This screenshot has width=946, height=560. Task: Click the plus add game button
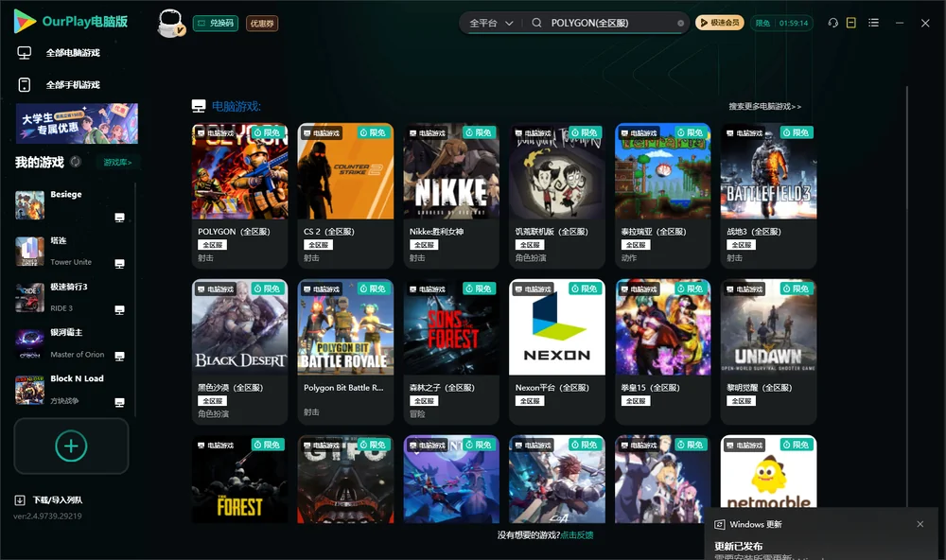point(71,446)
